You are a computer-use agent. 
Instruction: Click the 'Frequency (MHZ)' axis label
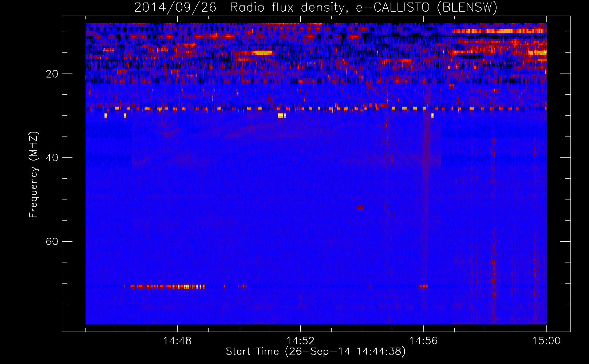(33, 175)
